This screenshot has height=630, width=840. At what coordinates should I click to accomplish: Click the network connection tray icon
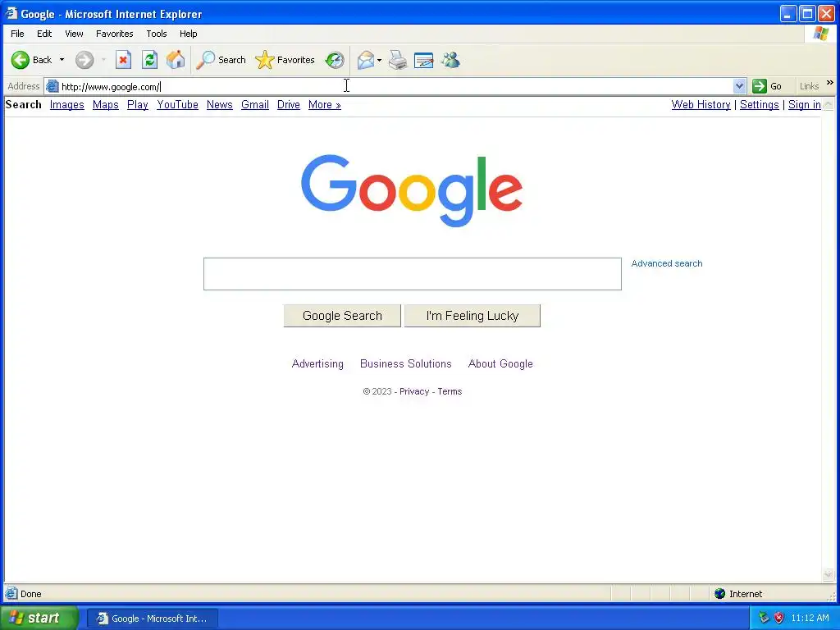pos(764,618)
